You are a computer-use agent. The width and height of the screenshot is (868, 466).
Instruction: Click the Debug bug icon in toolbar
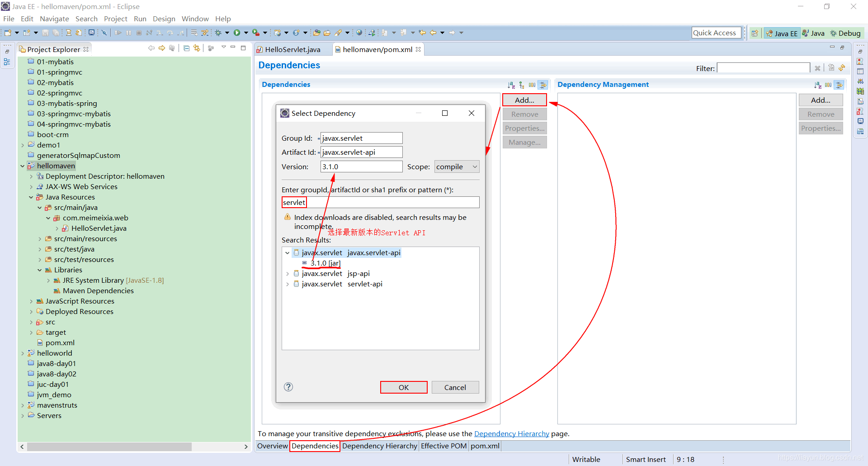pos(218,33)
